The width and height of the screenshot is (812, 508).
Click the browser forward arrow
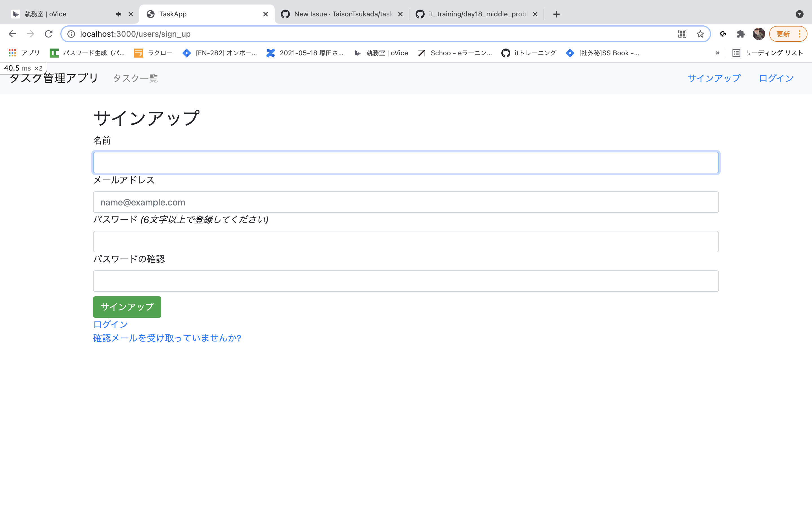coord(30,34)
